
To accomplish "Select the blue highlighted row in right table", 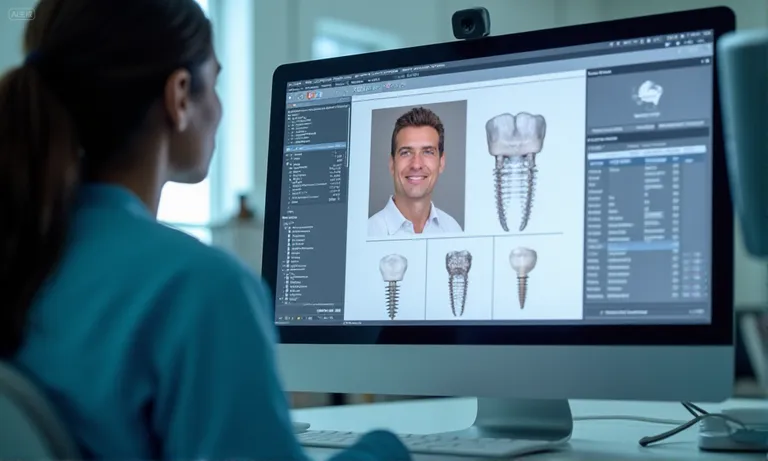I will coord(643,245).
